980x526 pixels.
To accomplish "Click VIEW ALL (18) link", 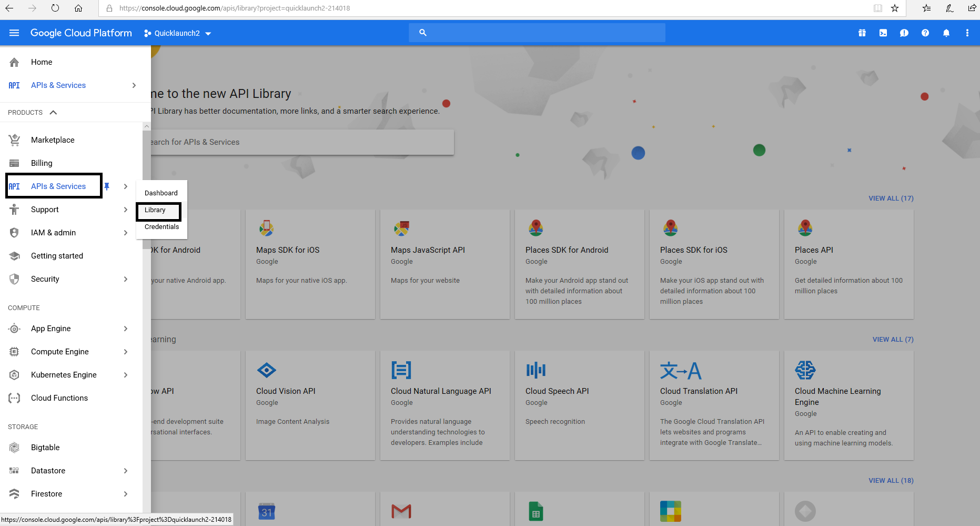I will 891,481.
